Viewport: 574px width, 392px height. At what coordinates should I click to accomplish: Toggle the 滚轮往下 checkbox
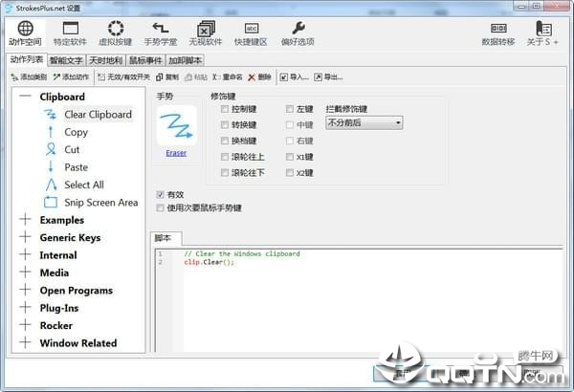click(225, 173)
